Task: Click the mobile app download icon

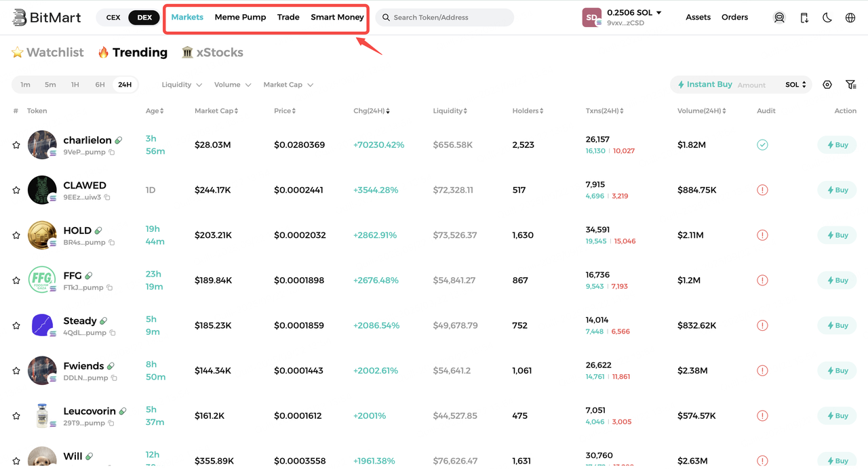Action: click(804, 17)
